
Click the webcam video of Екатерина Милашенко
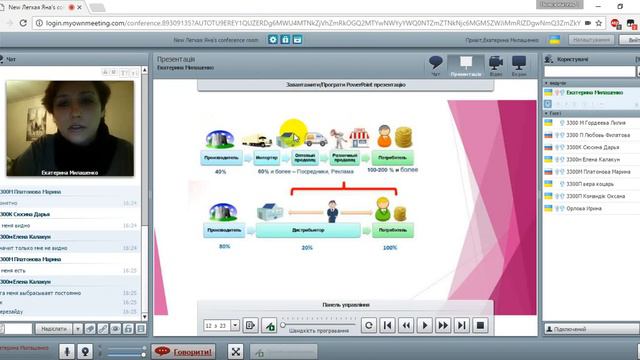click(70, 128)
